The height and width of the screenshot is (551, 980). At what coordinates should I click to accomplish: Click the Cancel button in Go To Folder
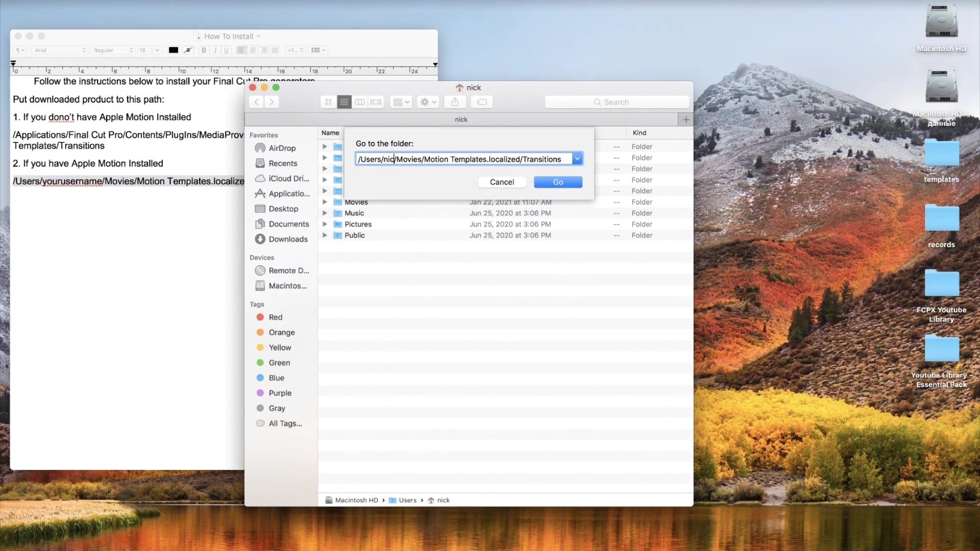point(501,182)
